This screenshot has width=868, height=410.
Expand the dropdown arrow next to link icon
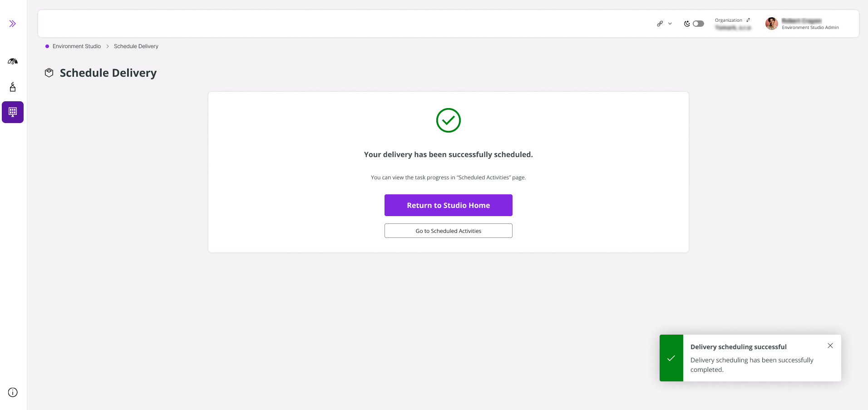click(670, 24)
